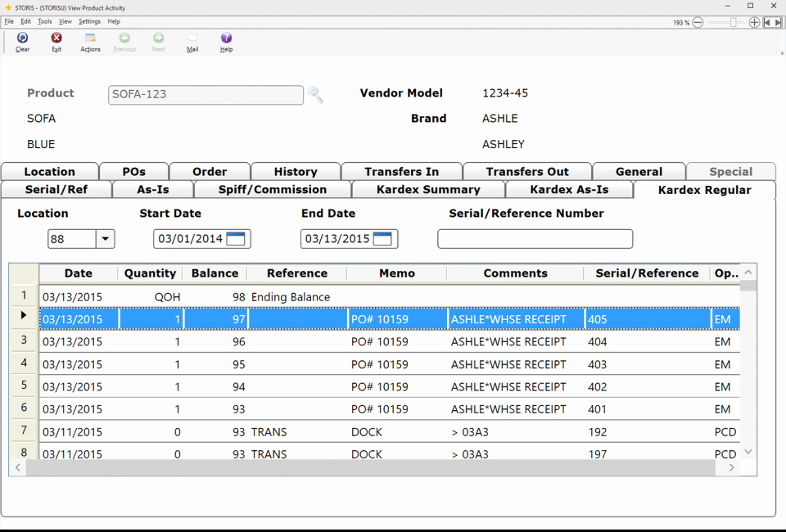786x532 pixels.
Task: Switch to the Location tab
Action: [50, 171]
